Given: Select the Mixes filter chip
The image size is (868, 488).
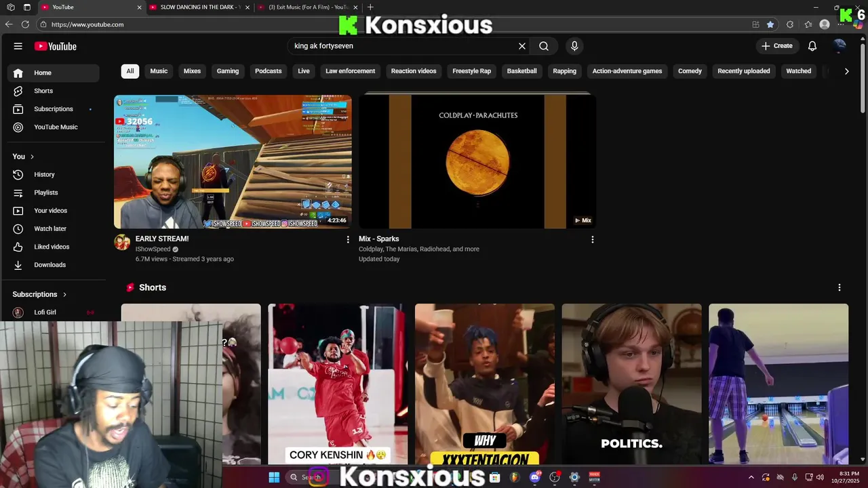Looking at the screenshot, I should pos(192,71).
